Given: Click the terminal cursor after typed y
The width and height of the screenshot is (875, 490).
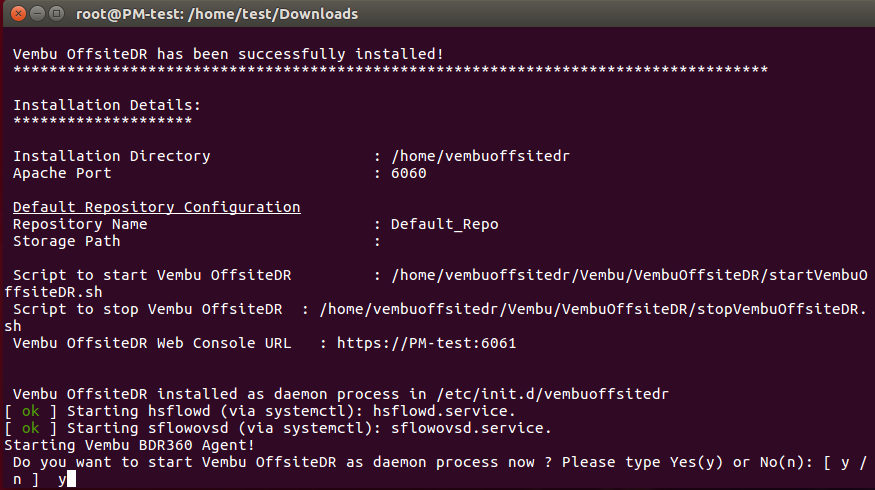Looking at the screenshot, I should (71, 479).
